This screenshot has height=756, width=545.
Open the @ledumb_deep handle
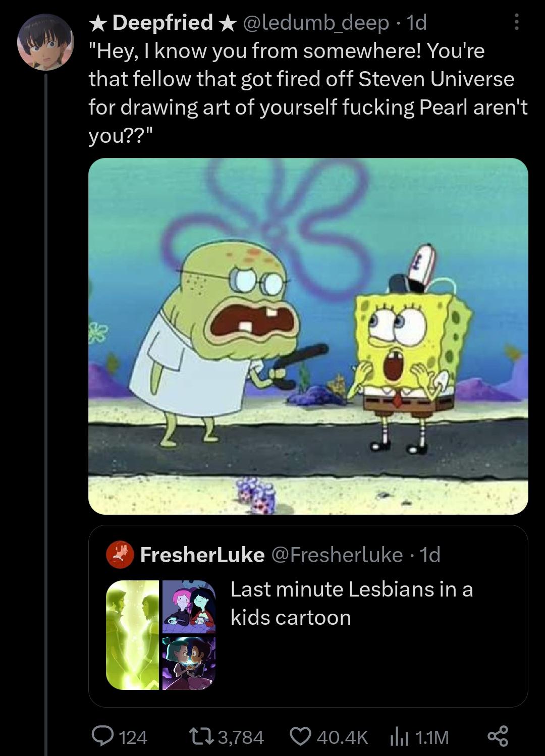coord(317,23)
